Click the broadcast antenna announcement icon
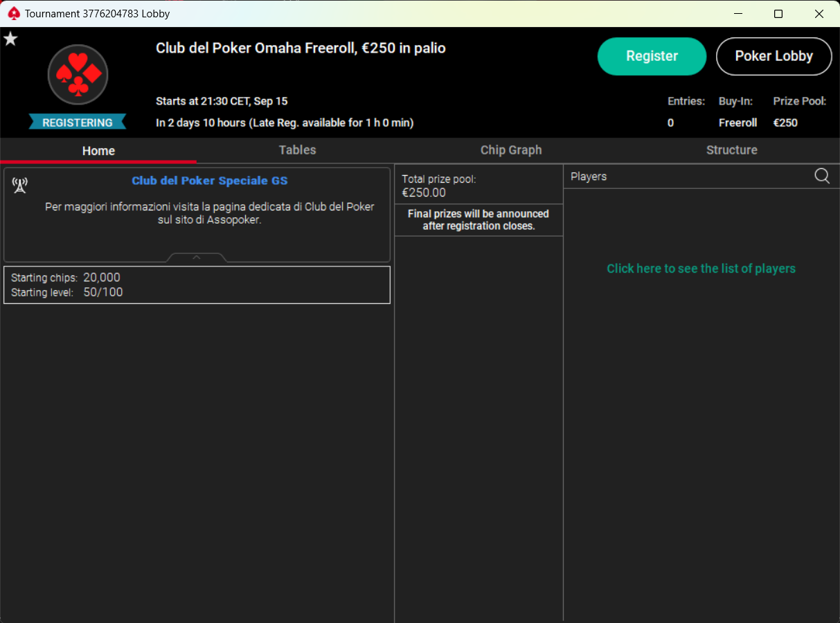Image resolution: width=840 pixels, height=623 pixels. pyautogui.click(x=20, y=185)
